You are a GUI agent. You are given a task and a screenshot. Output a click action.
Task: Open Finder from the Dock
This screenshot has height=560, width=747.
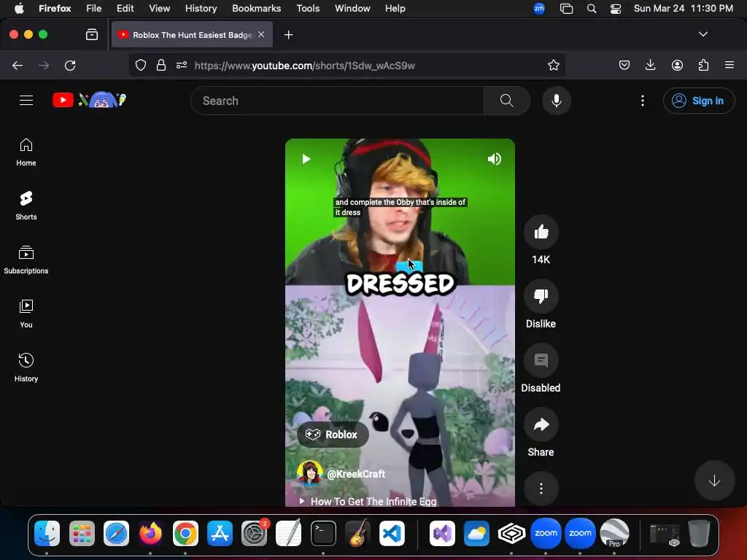click(47, 533)
